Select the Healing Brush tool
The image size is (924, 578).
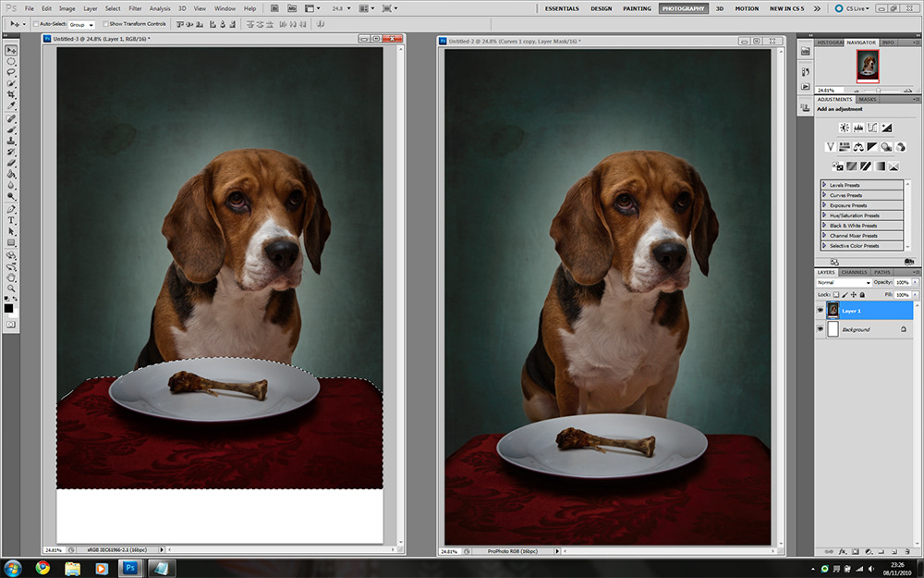tap(10, 118)
